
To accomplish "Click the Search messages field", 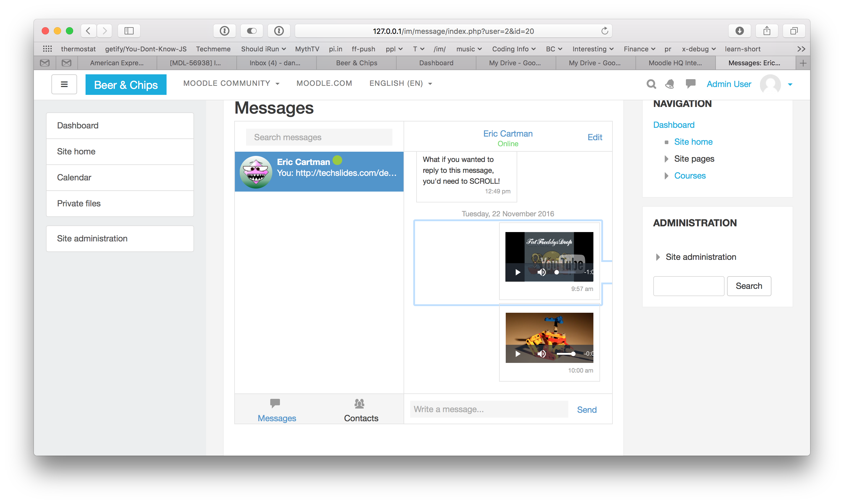I will (x=319, y=137).
